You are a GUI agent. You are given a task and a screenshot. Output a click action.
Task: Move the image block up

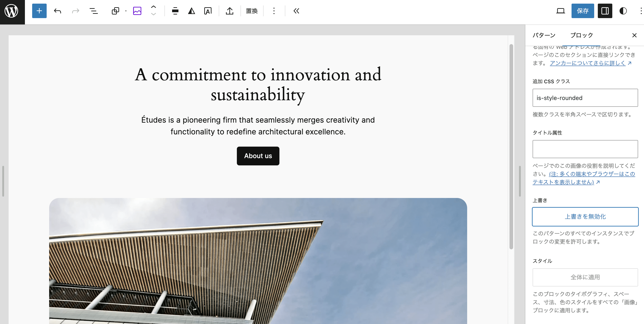154,7
